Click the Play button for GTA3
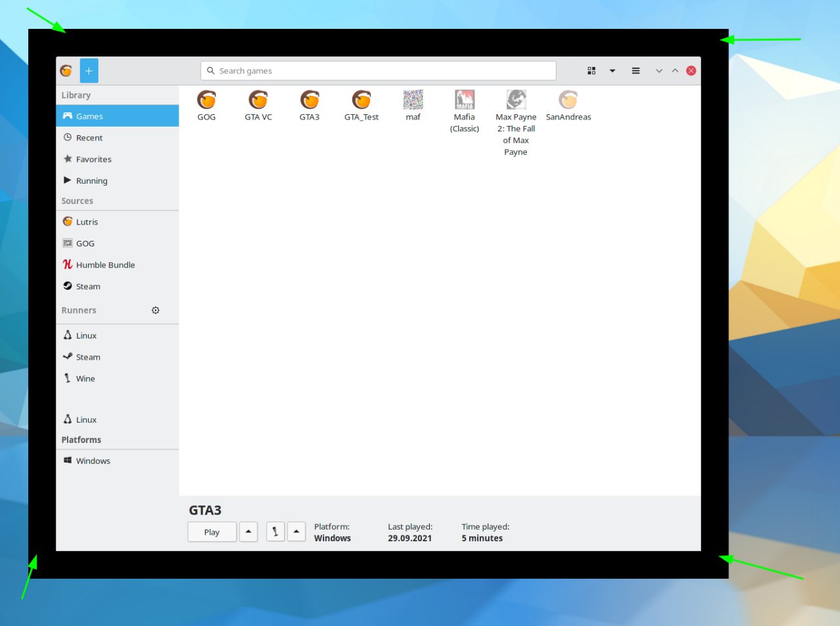This screenshot has width=840, height=626. tap(212, 532)
